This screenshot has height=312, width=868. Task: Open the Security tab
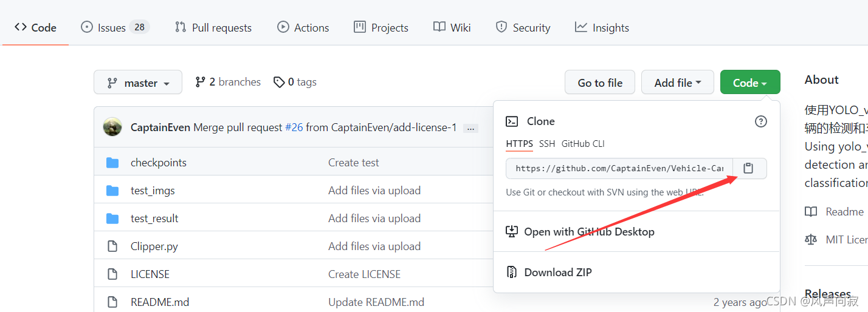[x=523, y=27]
